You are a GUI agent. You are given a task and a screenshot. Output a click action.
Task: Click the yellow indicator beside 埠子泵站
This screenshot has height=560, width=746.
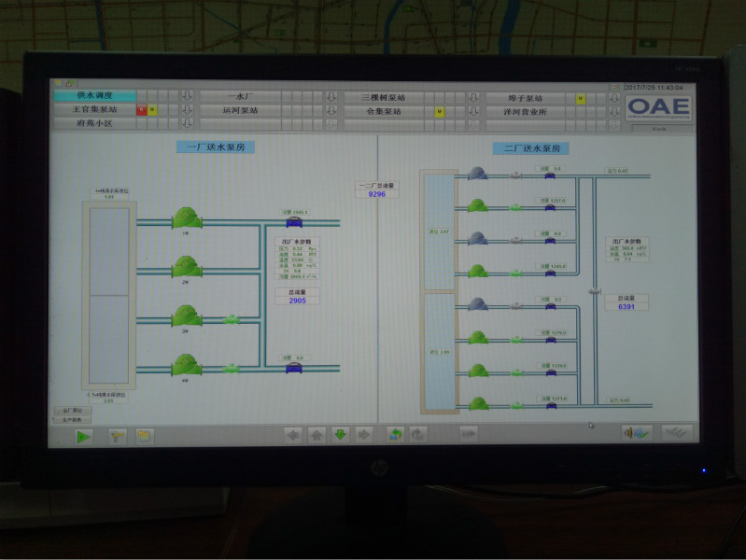[580, 98]
